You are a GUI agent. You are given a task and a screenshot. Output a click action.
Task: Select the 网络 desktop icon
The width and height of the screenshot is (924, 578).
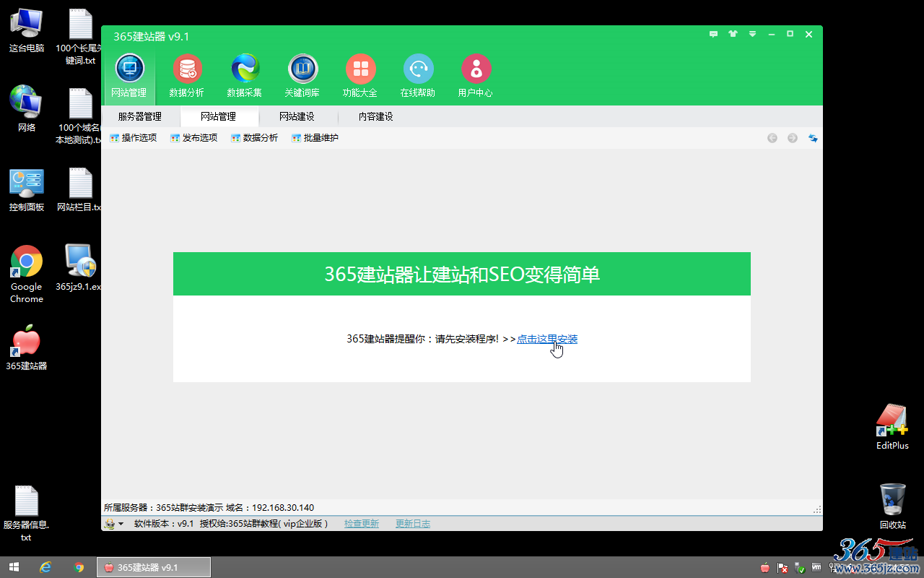coord(27,109)
